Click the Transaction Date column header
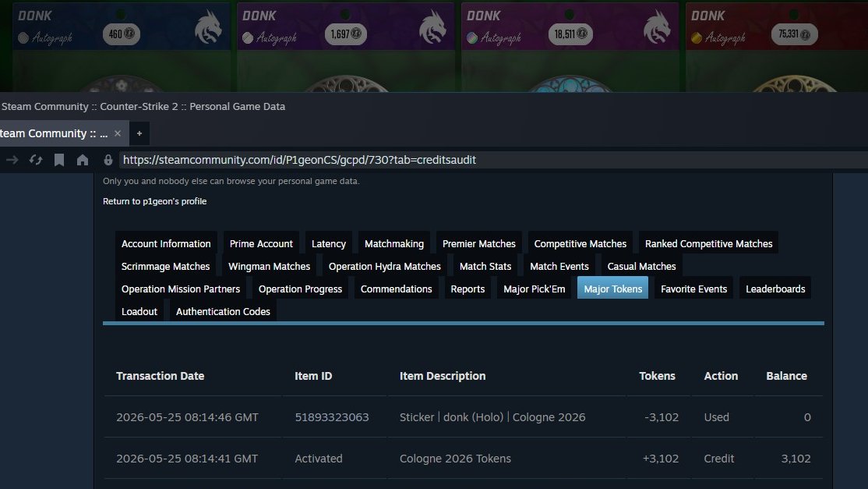Screen dimensions: 868x489 pos(160,376)
